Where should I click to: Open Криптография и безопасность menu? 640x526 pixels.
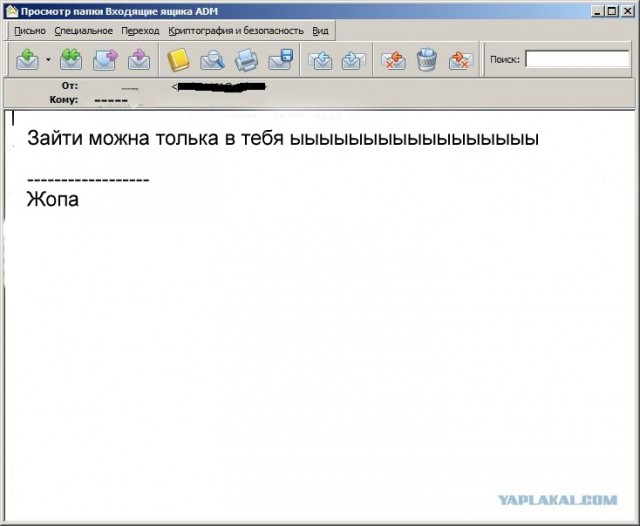[236, 31]
